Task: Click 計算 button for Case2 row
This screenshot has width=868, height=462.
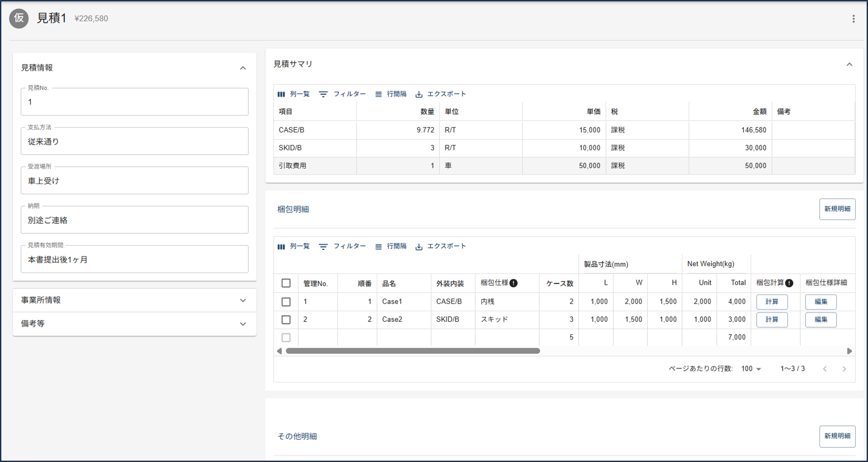Action: (x=772, y=320)
